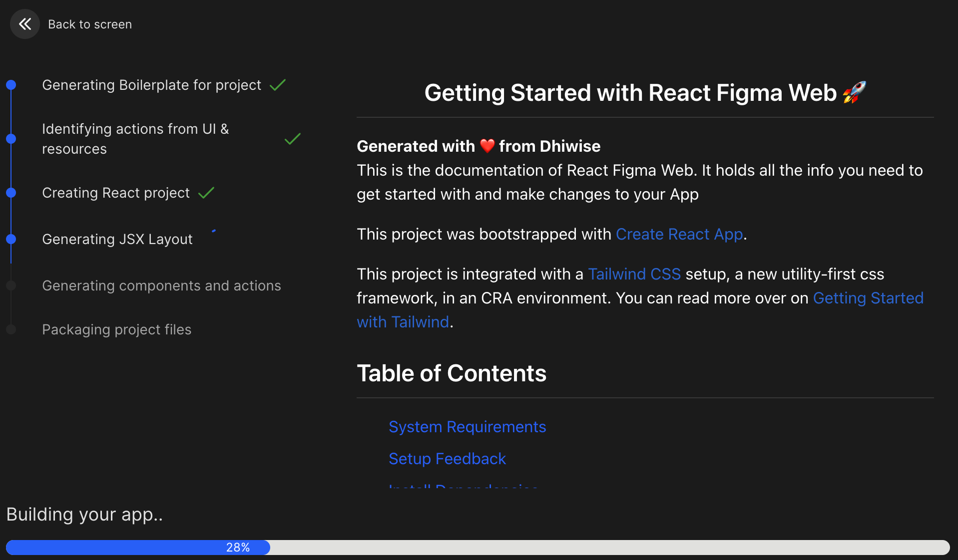Screen dimensions: 958x560
Task: Click 'Building your app..' status text
Action: click(x=84, y=514)
